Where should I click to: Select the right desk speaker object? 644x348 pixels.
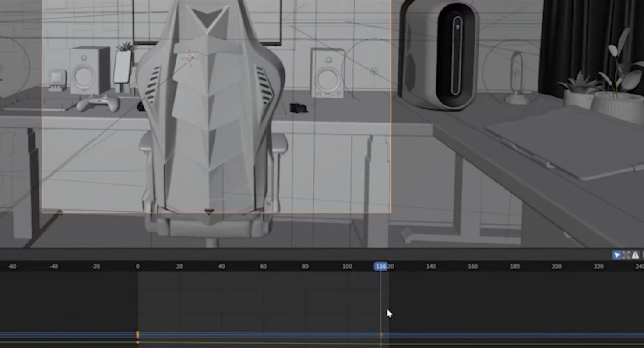tap(327, 73)
